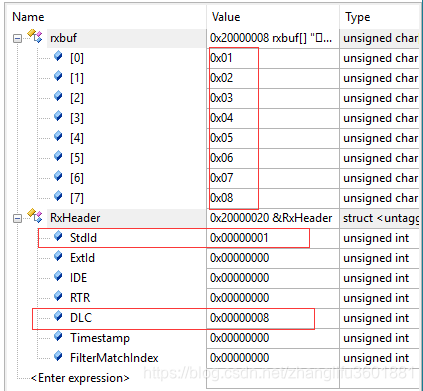The height and width of the screenshot is (391, 423).
Task: Click the member icon beside FilterMatchIndex
Action: point(58,356)
